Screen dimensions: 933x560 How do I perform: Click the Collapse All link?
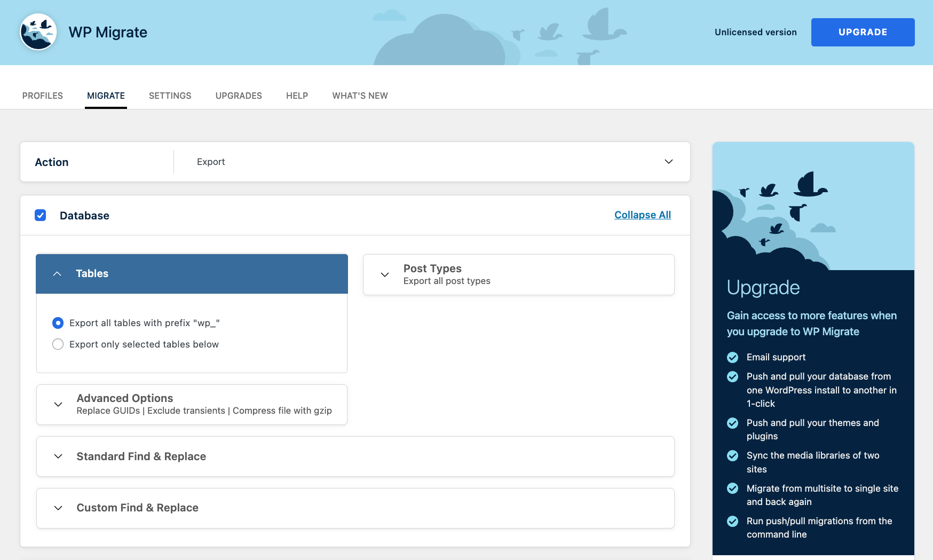pyautogui.click(x=642, y=215)
